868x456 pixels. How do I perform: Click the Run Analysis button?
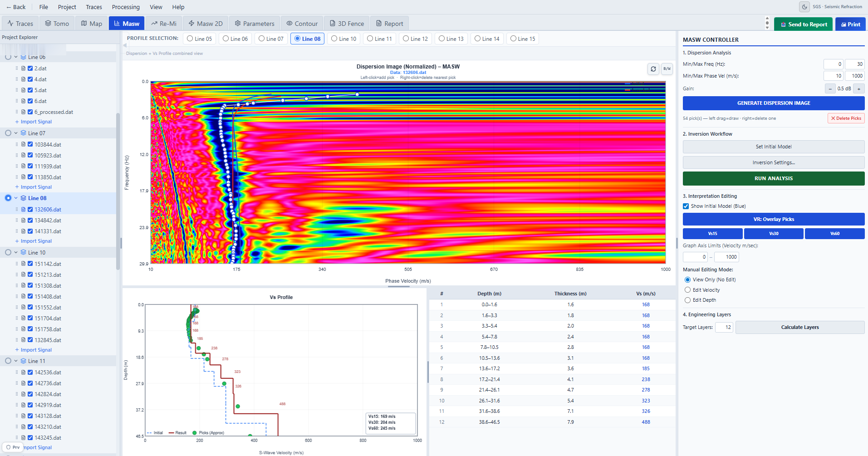click(774, 179)
